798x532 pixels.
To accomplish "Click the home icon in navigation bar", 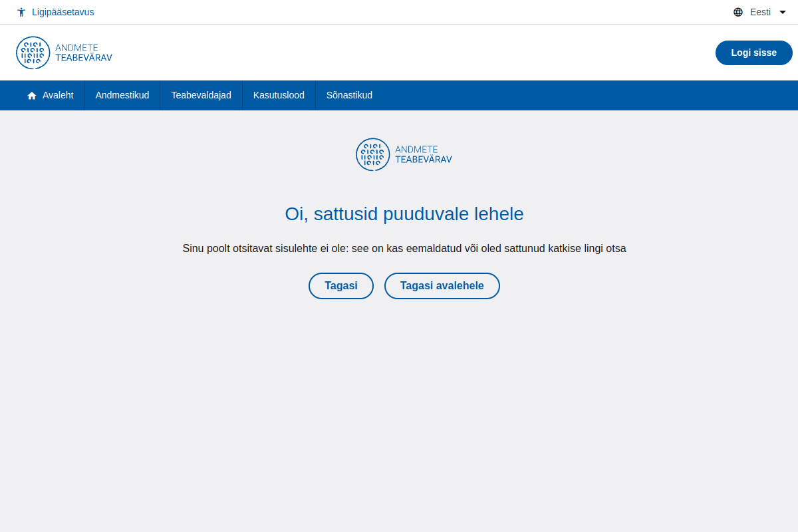I will click(x=32, y=96).
